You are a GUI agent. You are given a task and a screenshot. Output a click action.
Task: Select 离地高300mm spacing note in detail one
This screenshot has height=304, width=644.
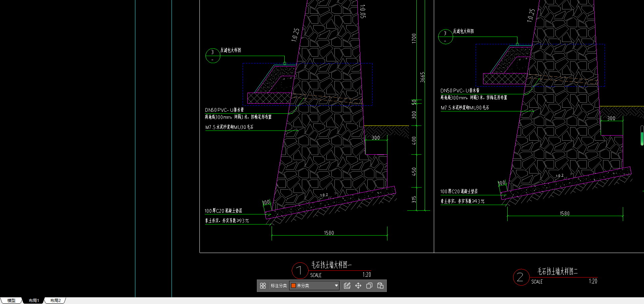click(x=238, y=117)
